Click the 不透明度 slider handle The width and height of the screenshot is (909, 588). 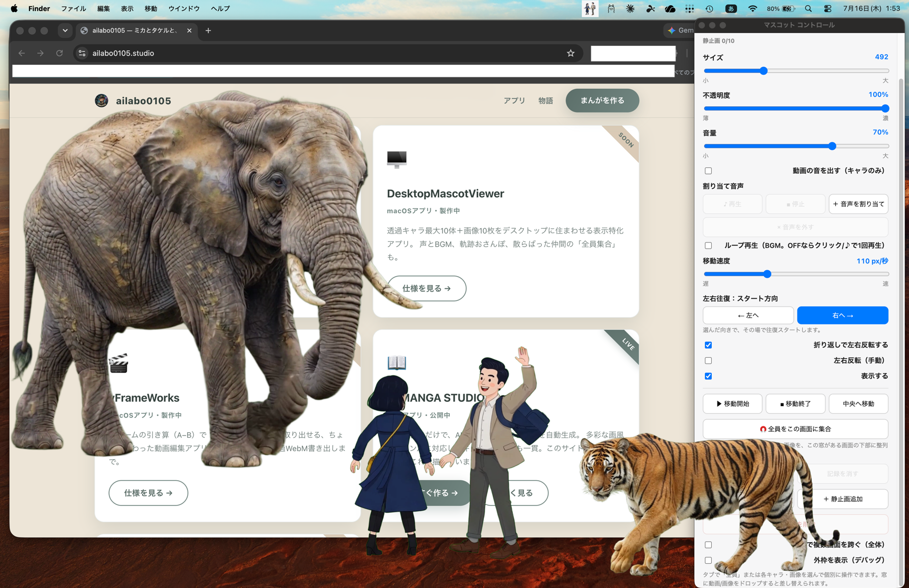click(x=885, y=108)
